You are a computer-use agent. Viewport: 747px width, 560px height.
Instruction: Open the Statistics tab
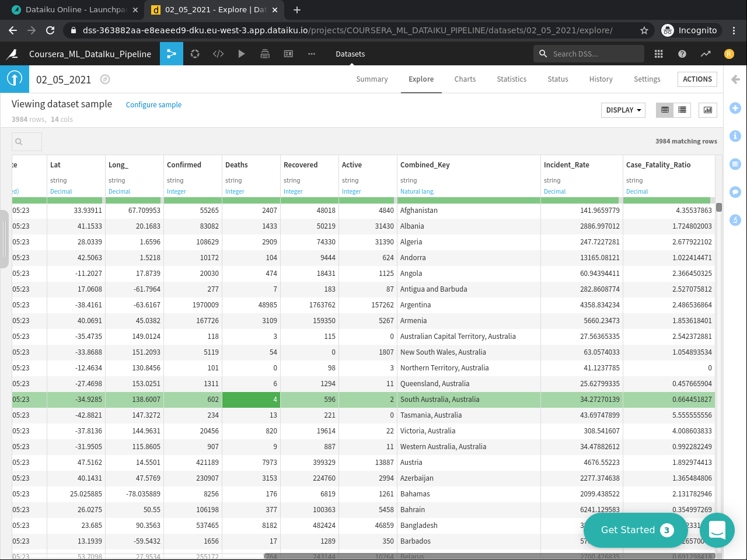tap(512, 79)
